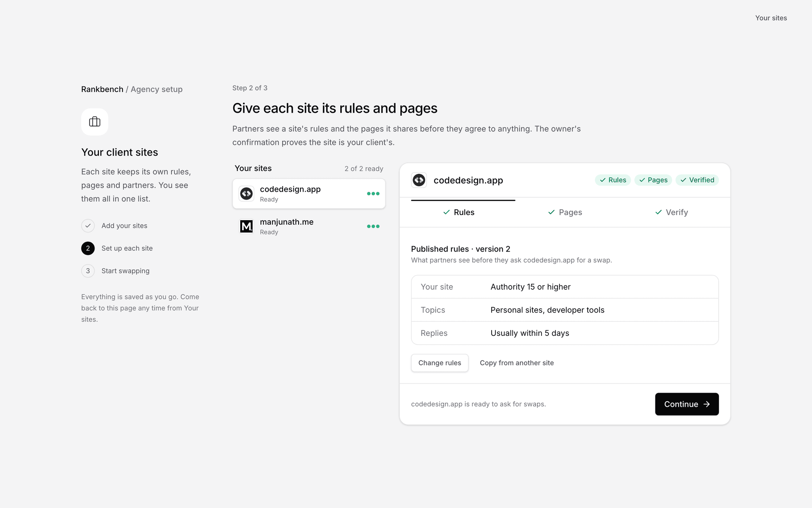Image resolution: width=812 pixels, height=508 pixels.
Task: Click the step 3 circle badge
Action: [x=88, y=271]
